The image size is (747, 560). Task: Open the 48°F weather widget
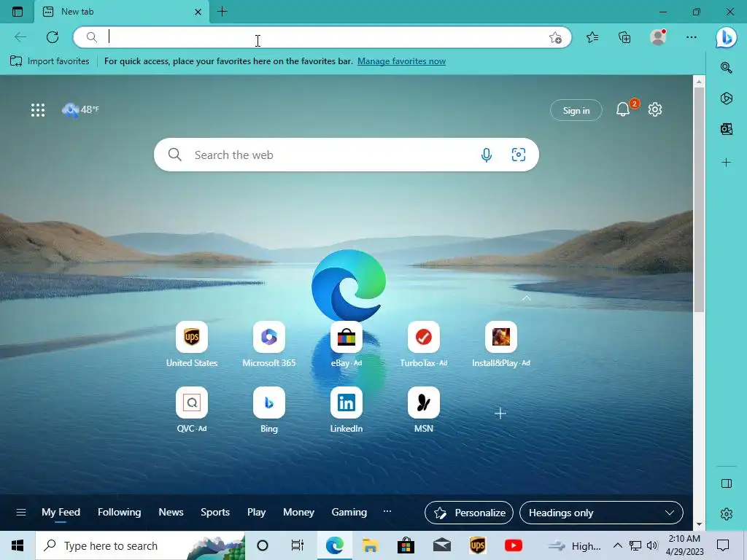pos(80,109)
